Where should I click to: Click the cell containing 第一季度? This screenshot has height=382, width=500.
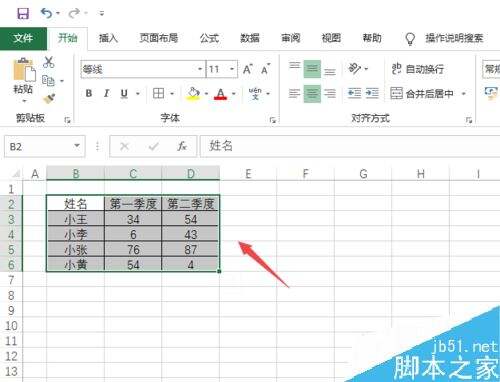coord(133,203)
